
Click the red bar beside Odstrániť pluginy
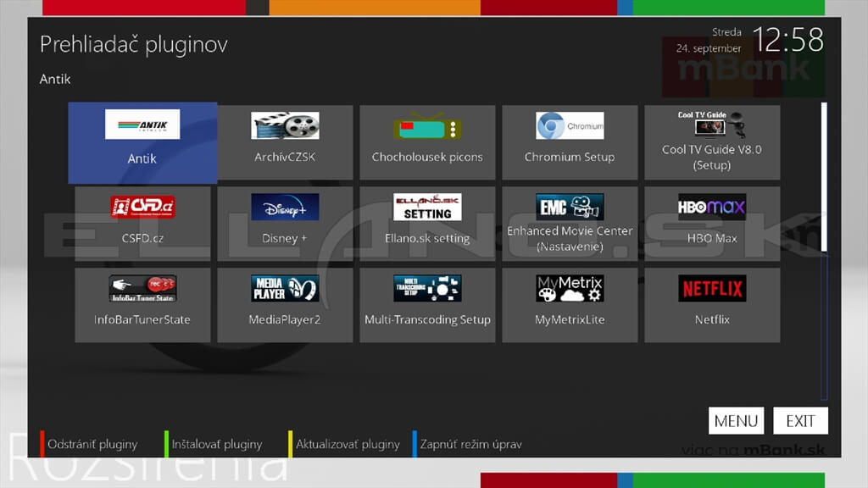42,444
